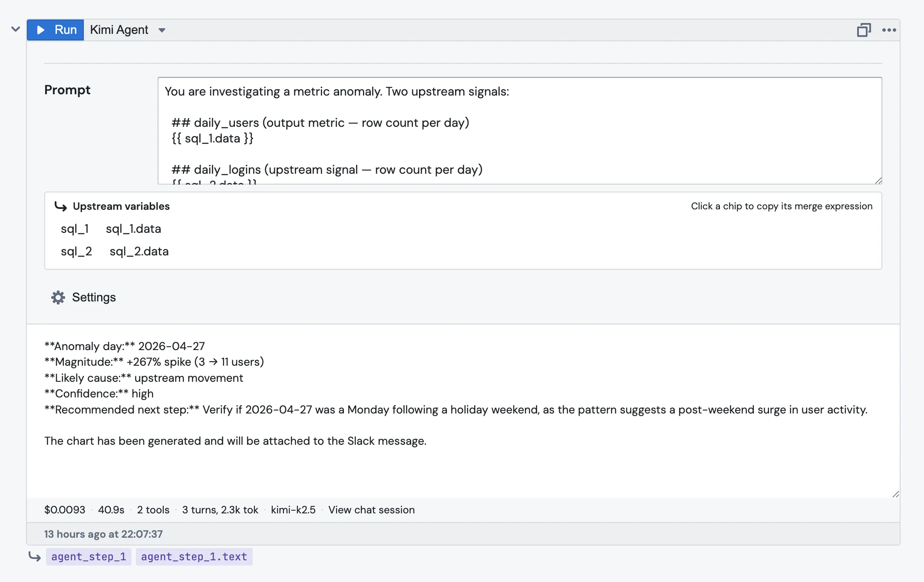Click the Upstream variables arrow icon

pos(60,206)
